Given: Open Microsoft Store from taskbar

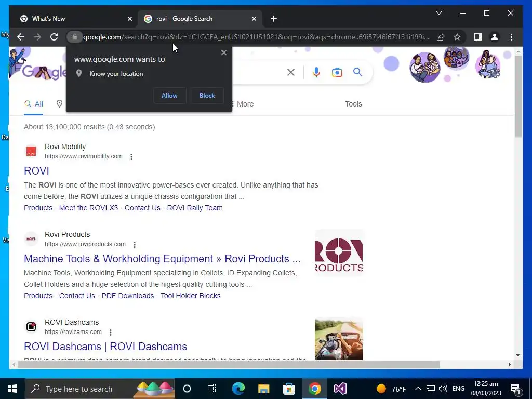Looking at the screenshot, I should pos(289,389).
